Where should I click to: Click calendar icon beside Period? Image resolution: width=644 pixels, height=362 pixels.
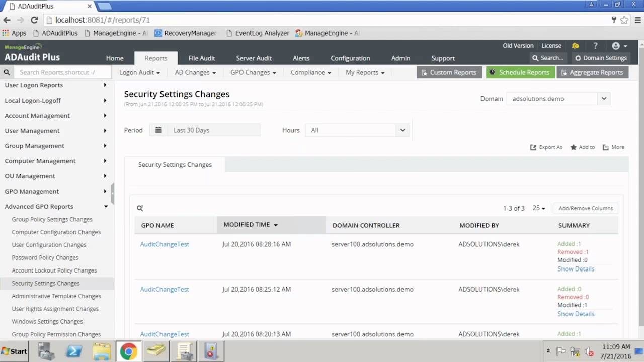pos(158,130)
